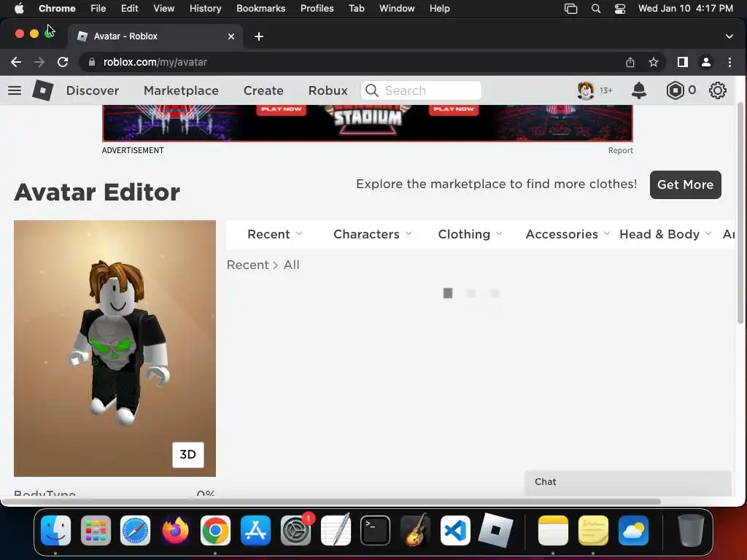Open the Chrome profile icon
This screenshot has width=747, height=560.
pos(706,62)
